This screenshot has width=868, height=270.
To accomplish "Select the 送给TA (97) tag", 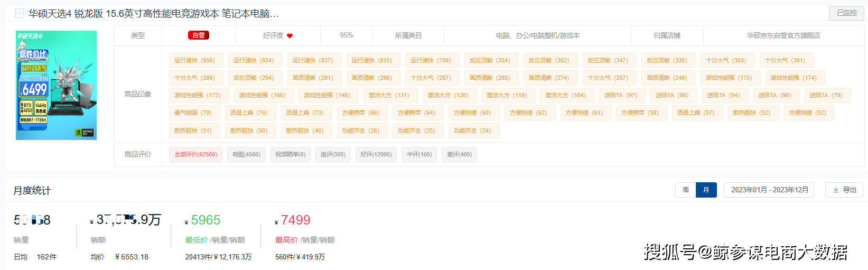I will (x=621, y=95).
